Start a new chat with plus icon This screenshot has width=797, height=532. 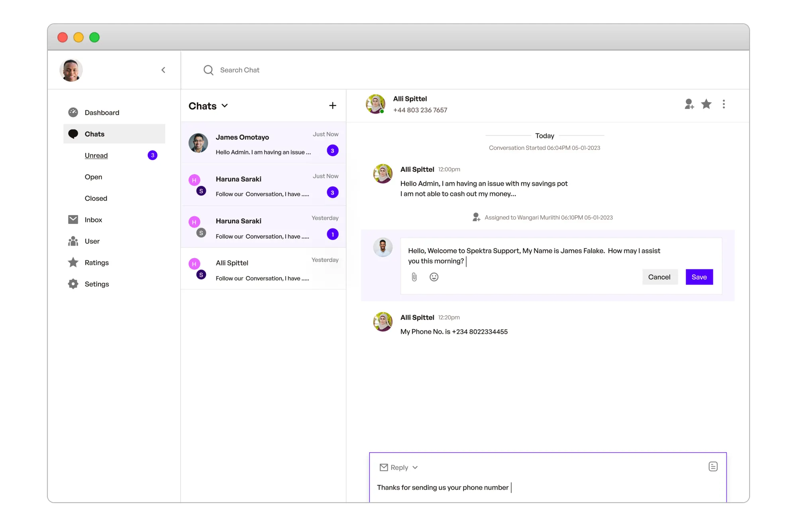(333, 106)
